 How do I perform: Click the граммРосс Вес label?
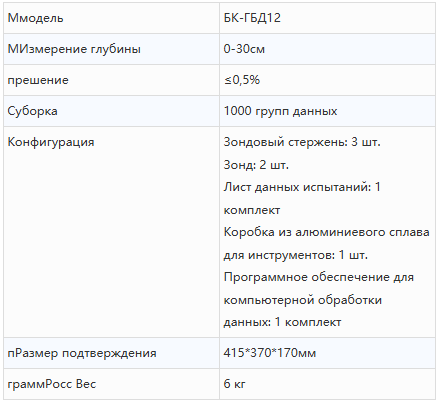point(52,384)
